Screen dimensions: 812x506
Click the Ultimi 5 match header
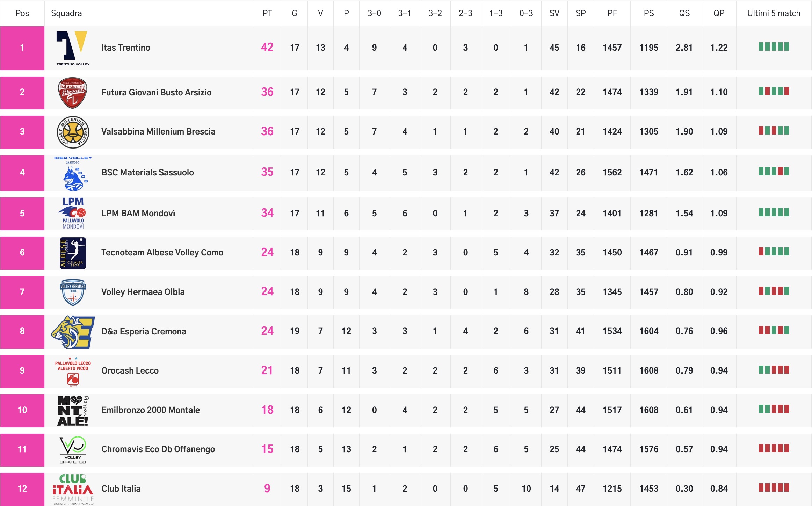774,13
